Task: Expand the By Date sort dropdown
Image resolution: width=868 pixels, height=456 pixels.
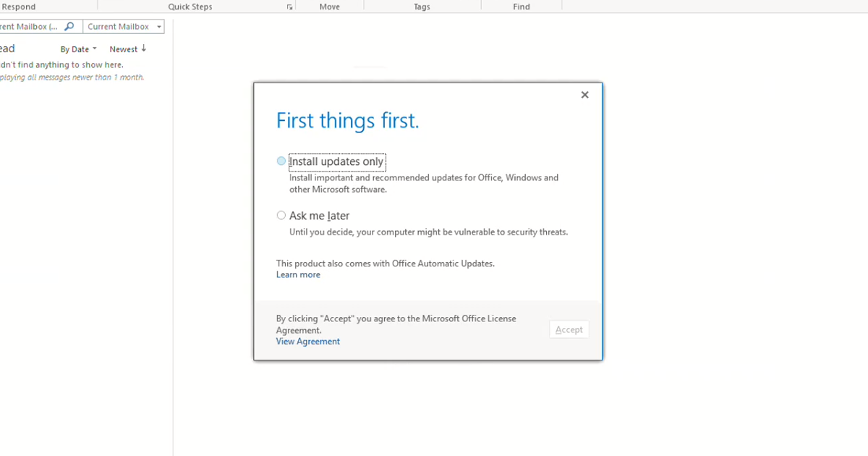Action: pyautogui.click(x=78, y=49)
